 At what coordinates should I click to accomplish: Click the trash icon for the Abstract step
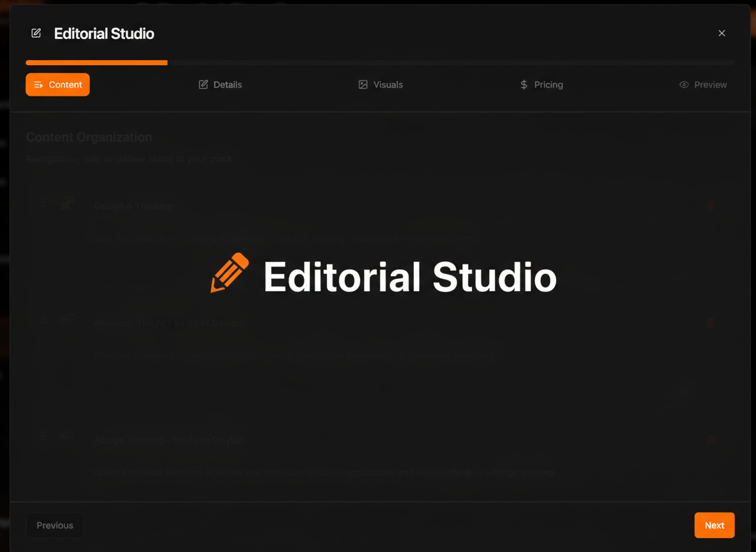(x=711, y=323)
